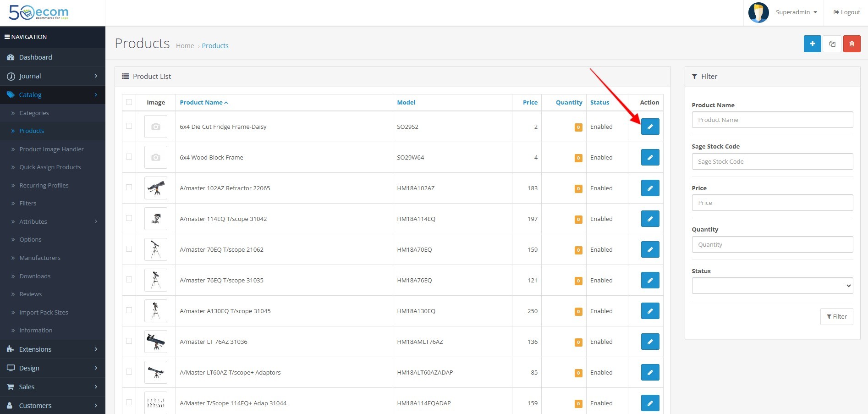Click quantity badge for 6x4 Die Cut Fridge Frame-Daisy
Image resolution: width=868 pixels, height=414 pixels.
coord(578,127)
